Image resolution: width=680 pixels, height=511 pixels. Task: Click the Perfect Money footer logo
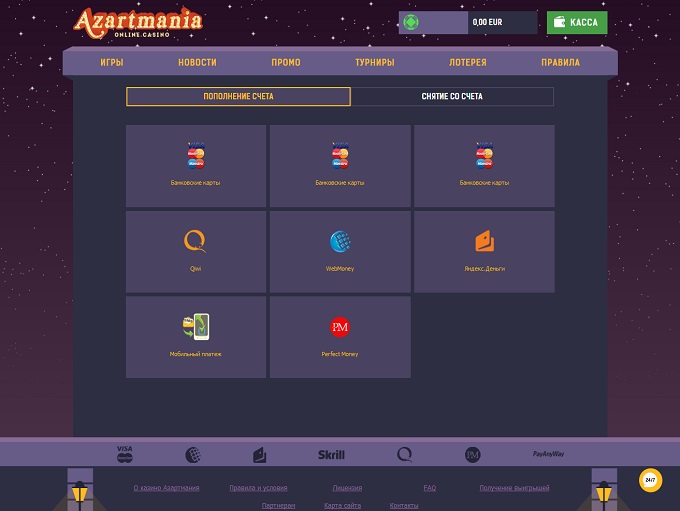click(x=472, y=455)
